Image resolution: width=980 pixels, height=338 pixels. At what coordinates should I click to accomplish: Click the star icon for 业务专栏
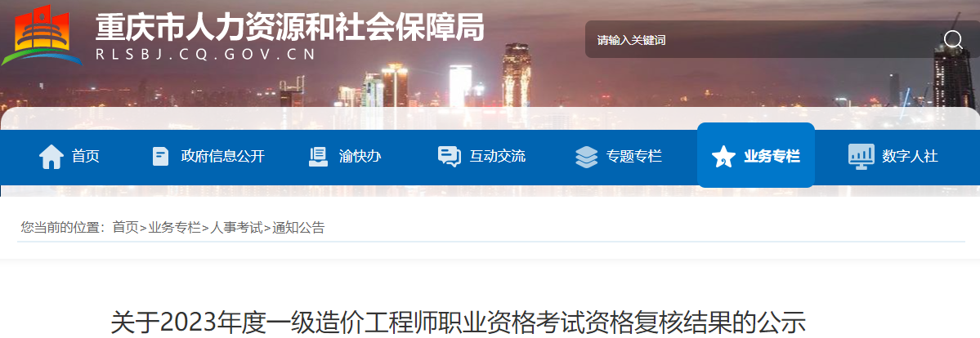point(723,156)
